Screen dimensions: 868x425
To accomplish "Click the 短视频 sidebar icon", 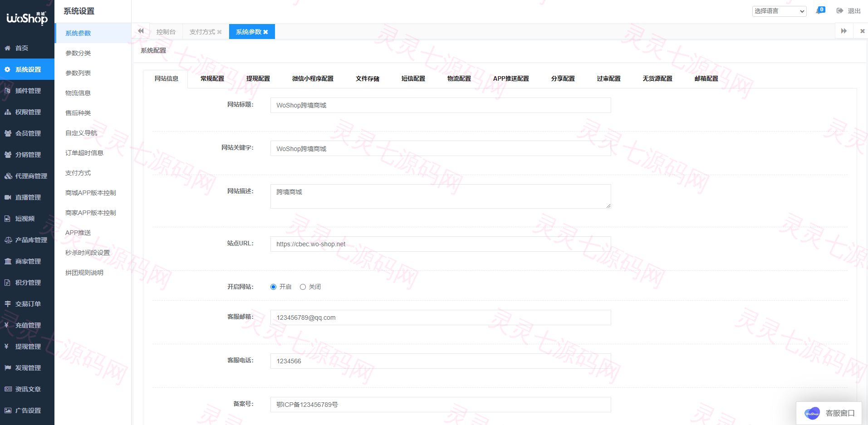I will pyautogui.click(x=8, y=219).
